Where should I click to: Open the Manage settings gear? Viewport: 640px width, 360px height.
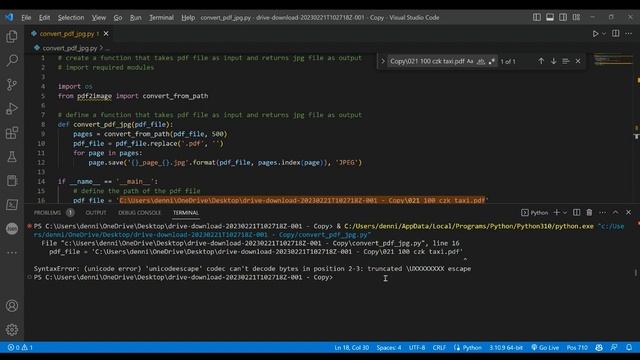tap(12, 329)
